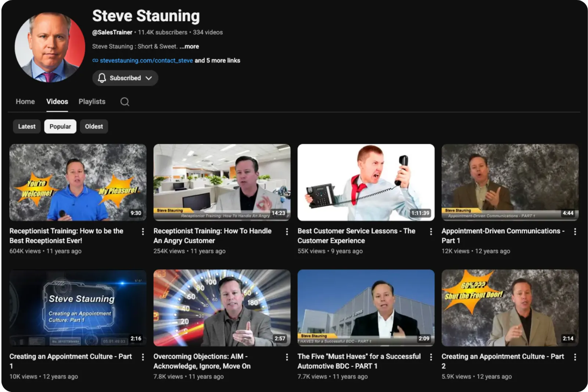Open title 'Overcoming Objections: AIM'
588x392 pixels.
point(202,361)
